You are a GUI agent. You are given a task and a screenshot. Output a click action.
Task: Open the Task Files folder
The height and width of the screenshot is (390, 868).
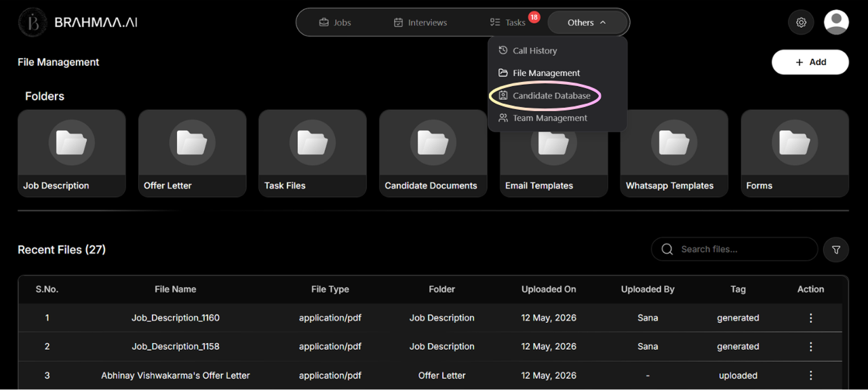click(x=313, y=153)
